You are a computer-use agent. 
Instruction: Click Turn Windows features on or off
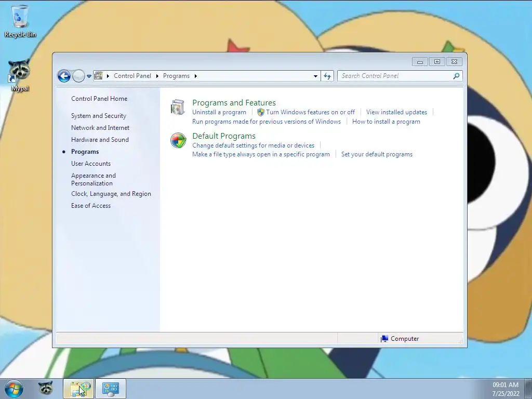tap(310, 112)
